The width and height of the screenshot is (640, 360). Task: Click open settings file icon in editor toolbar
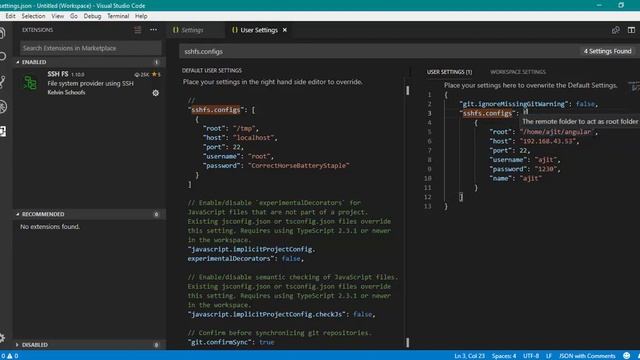pos(616,30)
